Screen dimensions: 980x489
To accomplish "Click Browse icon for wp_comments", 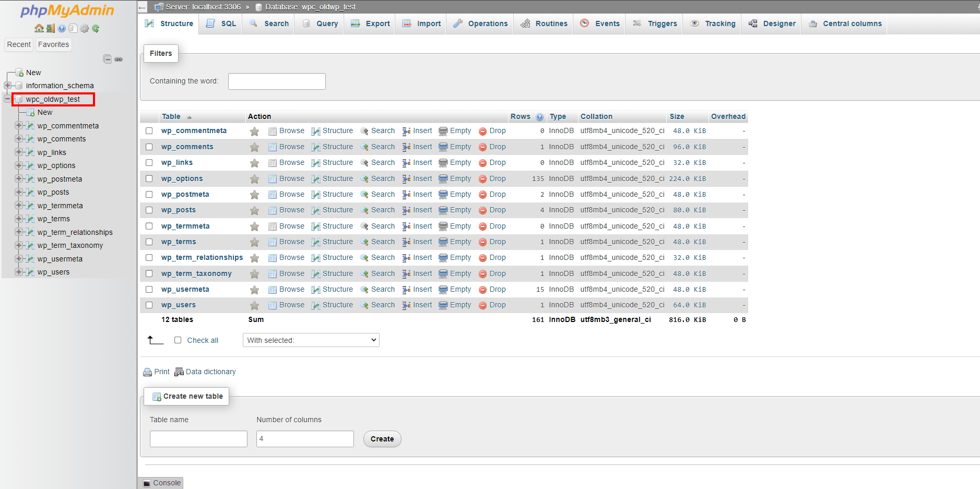I will tap(273, 147).
